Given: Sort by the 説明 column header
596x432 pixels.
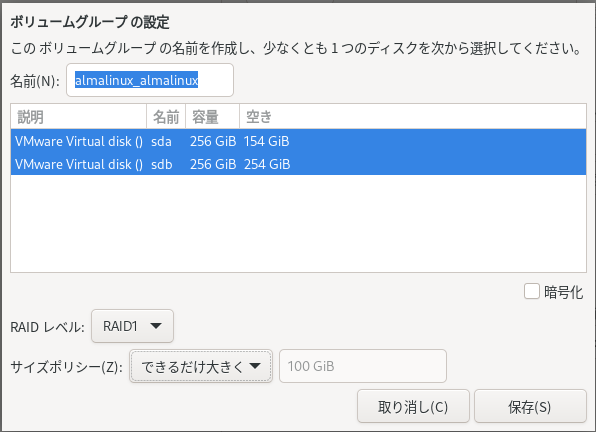Looking at the screenshot, I should tap(79, 117).
